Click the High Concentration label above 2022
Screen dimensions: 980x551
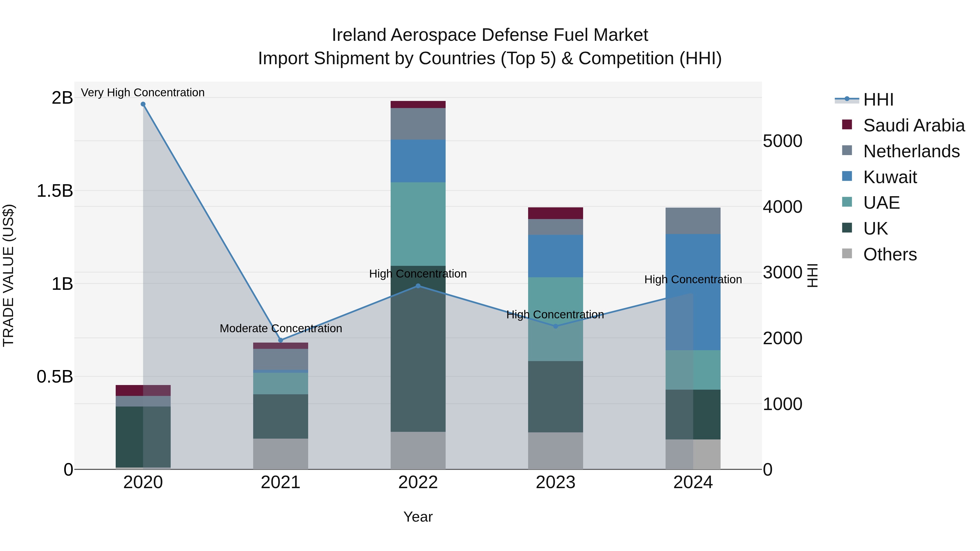pyautogui.click(x=418, y=274)
